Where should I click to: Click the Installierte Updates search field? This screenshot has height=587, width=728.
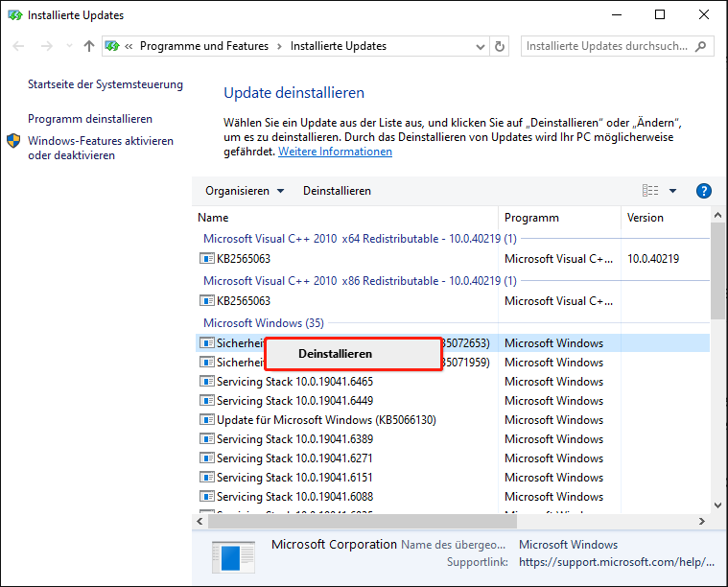pyautogui.click(x=607, y=46)
